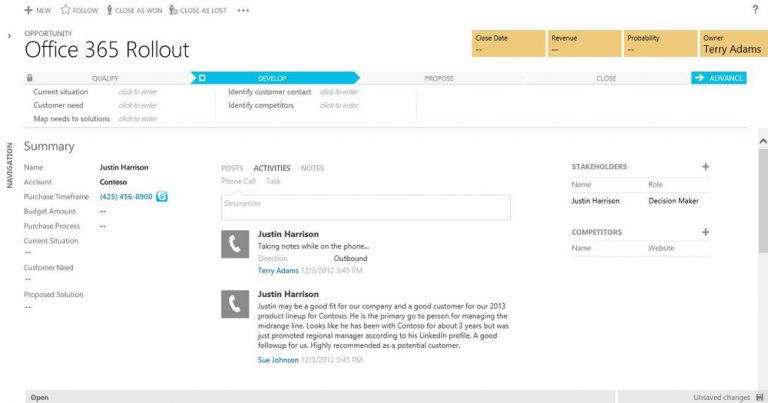
Task: Add a stakeholder with the plus icon
Action: click(705, 166)
